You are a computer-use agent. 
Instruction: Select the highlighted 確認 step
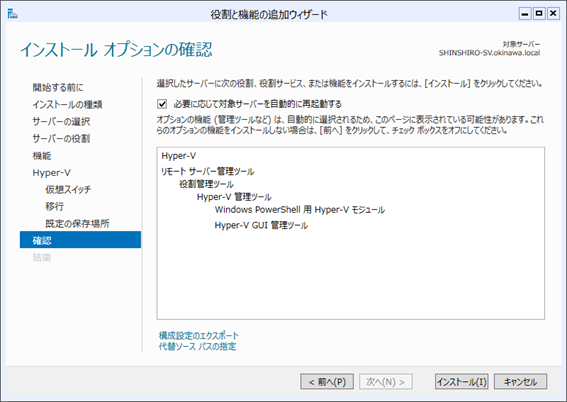tap(80, 240)
